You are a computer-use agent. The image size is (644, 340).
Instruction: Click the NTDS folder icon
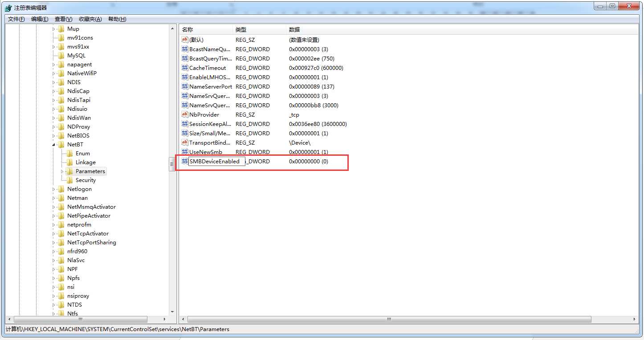pyautogui.click(x=61, y=305)
